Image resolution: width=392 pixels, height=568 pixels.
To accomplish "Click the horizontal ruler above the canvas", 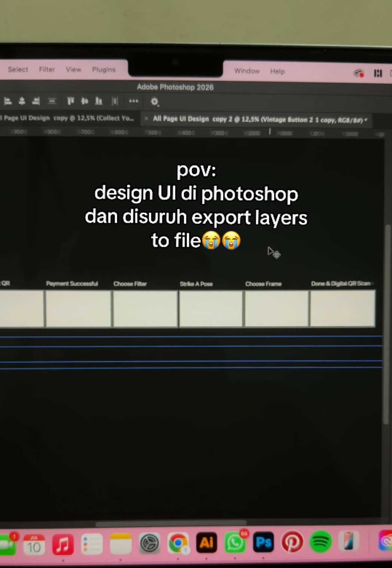I will (x=192, y=133).
